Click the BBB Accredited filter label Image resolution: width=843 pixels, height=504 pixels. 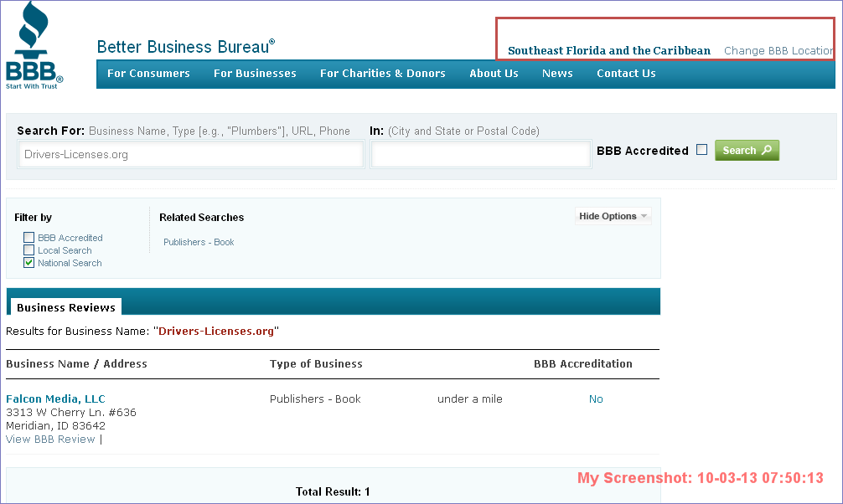(70, 238)
